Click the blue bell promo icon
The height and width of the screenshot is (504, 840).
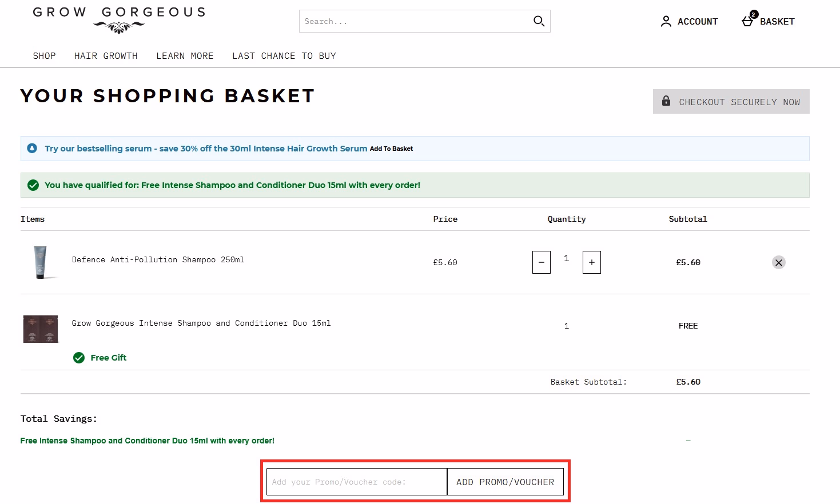pos(33,148)
